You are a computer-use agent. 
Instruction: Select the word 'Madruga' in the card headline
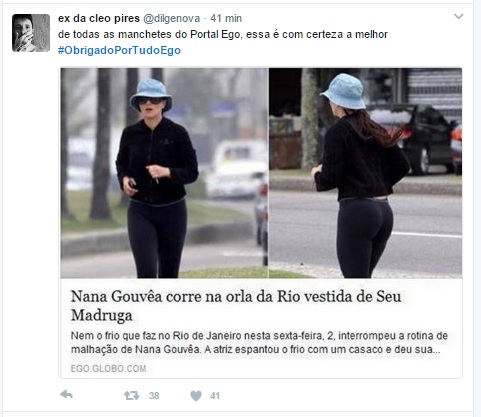[x=102, y=315]
